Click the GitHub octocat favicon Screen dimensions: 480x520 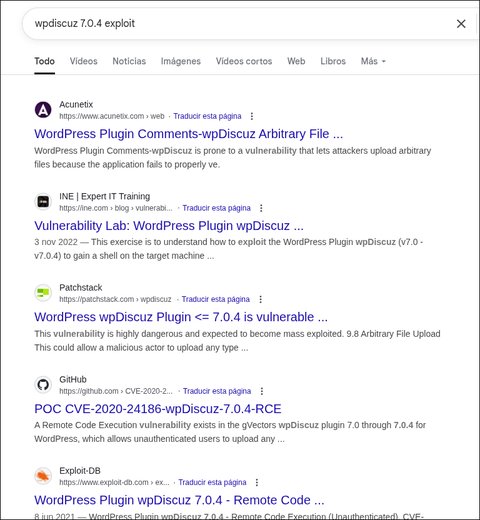(43, 385)
